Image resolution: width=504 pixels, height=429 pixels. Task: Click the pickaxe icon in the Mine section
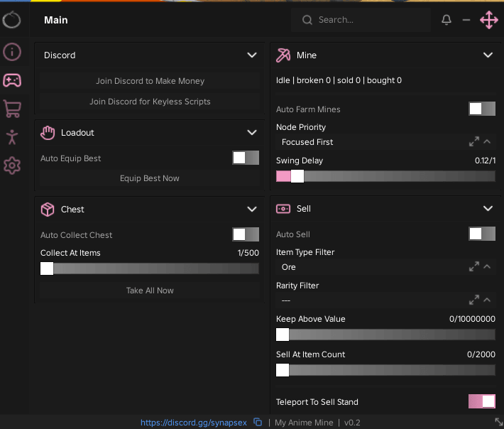pos(283,55)
